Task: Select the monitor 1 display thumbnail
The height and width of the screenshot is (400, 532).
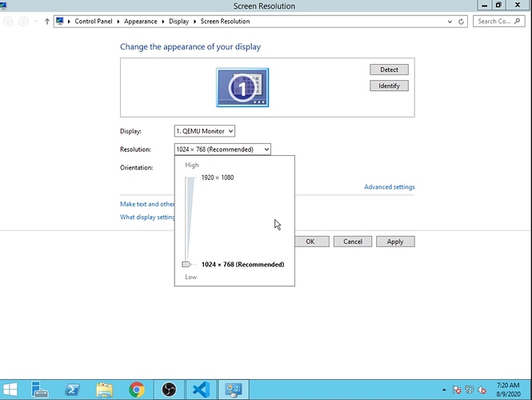Action: click(x=242, y=87)
